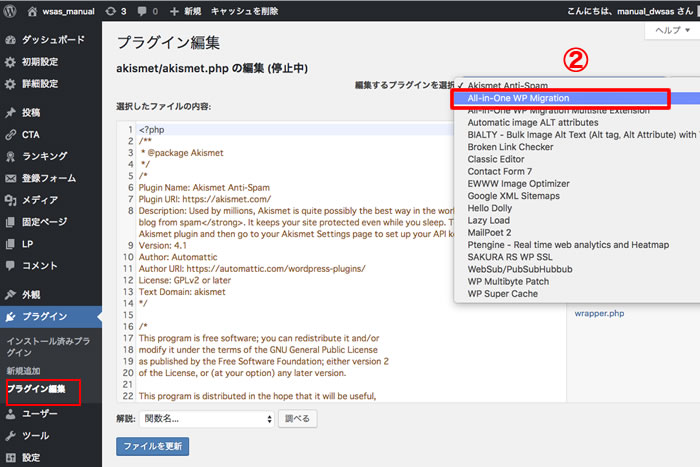
Task: Open the wrapper.php file link
Action: pyautogui.click(x=599, y=313)
